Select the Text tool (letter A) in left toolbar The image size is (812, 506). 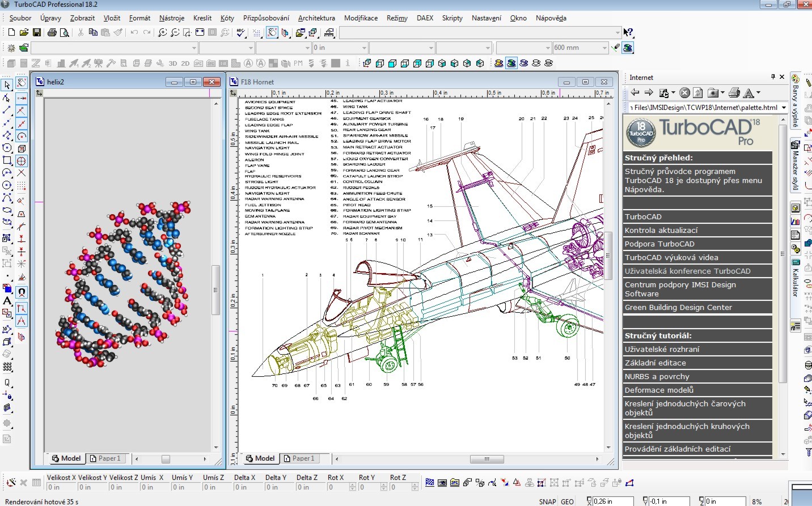(7, 300)
